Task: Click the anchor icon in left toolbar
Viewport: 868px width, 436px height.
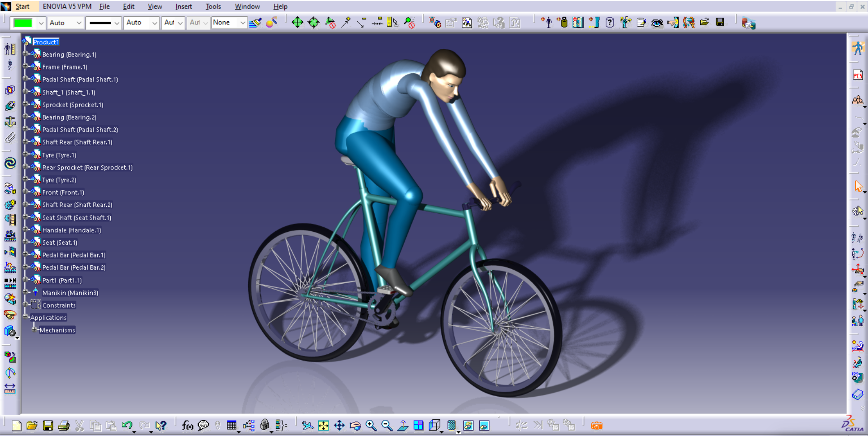Action: click(10, 122)
